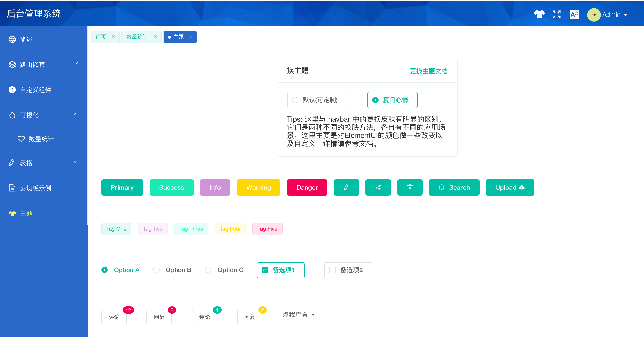Click the share icon button

[378, 187]
